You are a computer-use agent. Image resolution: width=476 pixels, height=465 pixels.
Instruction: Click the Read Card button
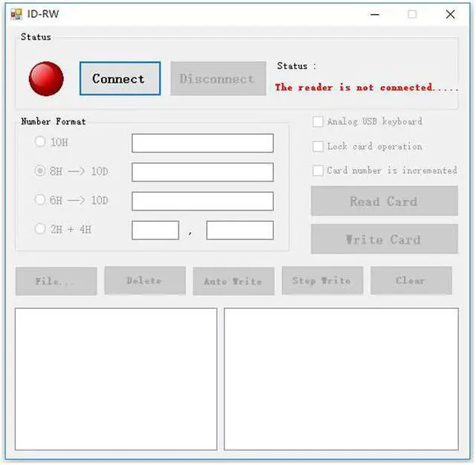coord(385,201)
